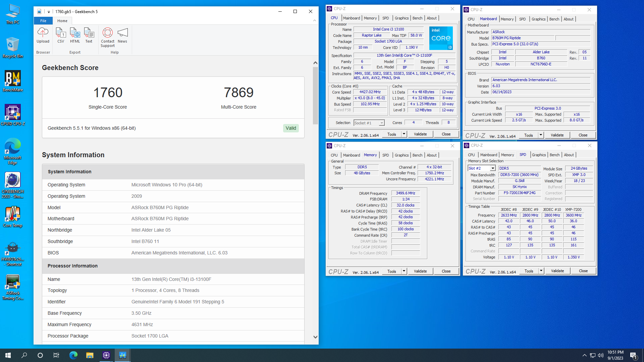Screen dimensions: 644x362
Task: Open Microsoft Edge desktop shortcut
Action: 13,151
